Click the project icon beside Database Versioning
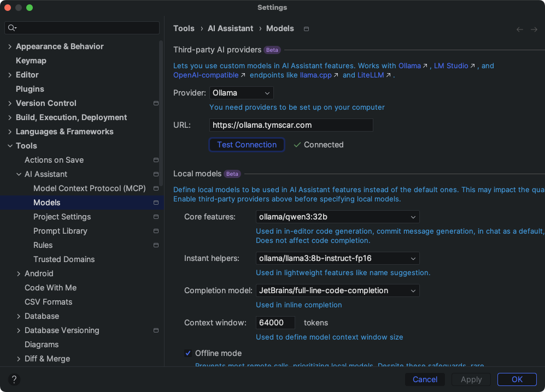The height and width of the screenshot is (392, 545). [156, 330]
